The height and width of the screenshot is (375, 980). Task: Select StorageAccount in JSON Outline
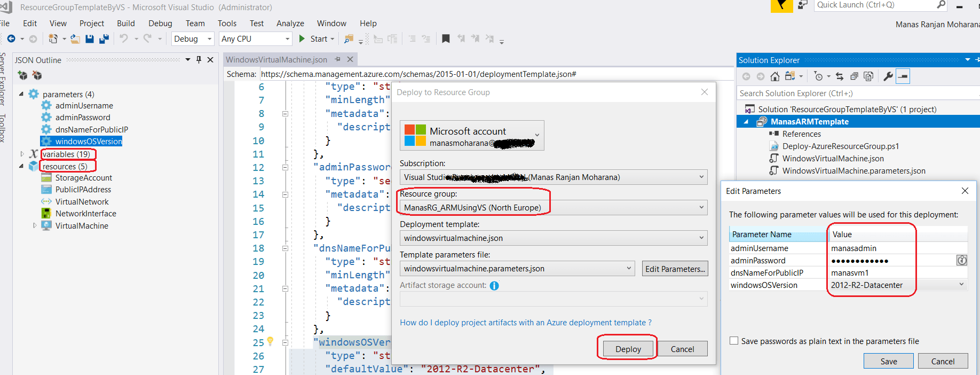84,177
